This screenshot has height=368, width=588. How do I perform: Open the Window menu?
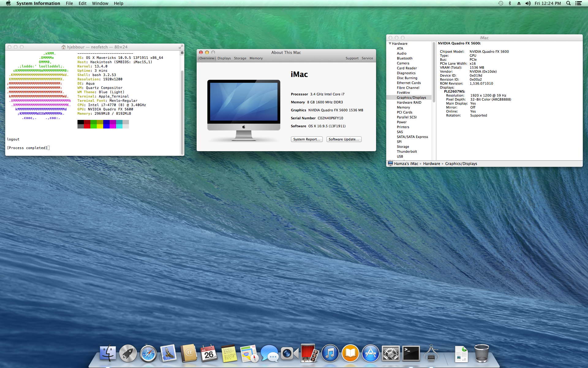click(100, 3)
